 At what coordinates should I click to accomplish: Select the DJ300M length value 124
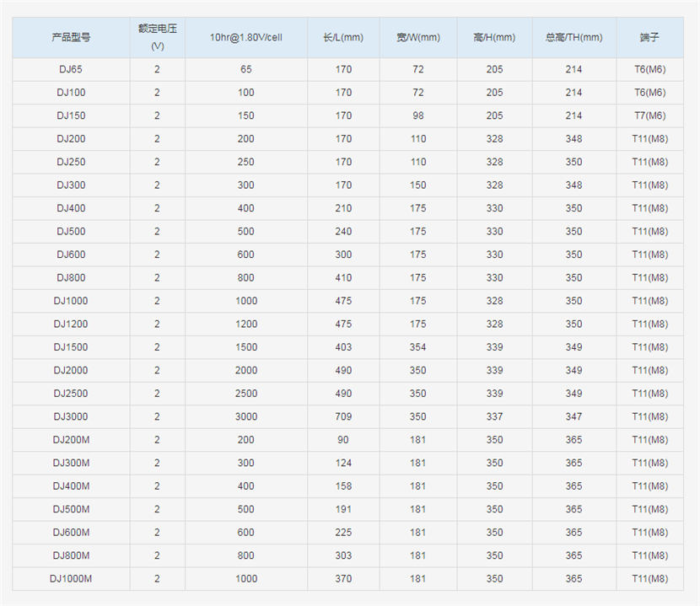(343, 464)
